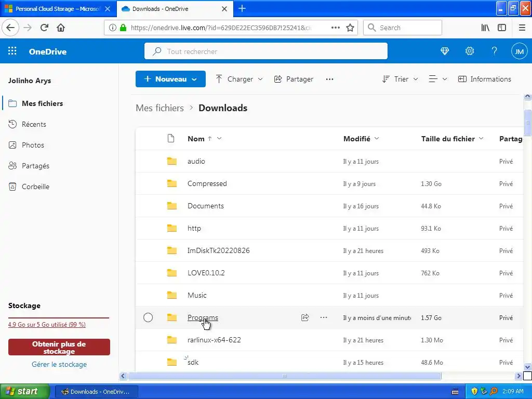
Task: Open the JM account avatar
Action: (x=519, y=51)
